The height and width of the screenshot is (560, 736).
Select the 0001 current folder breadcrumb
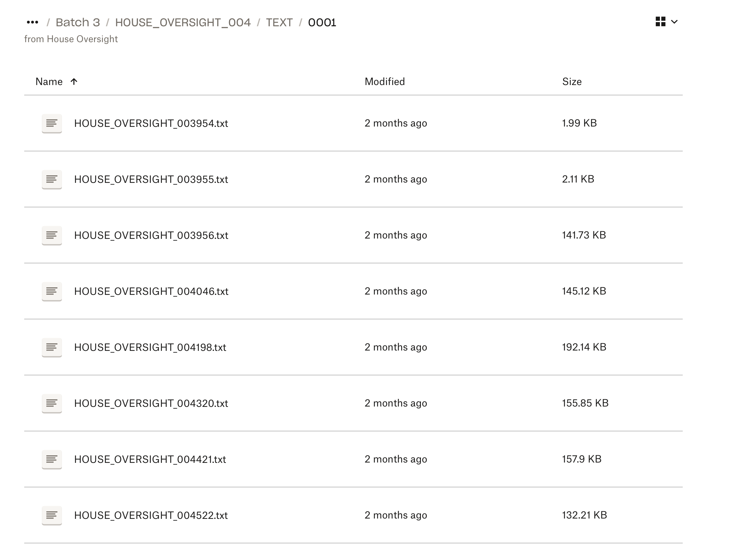[x=322, y=22]
